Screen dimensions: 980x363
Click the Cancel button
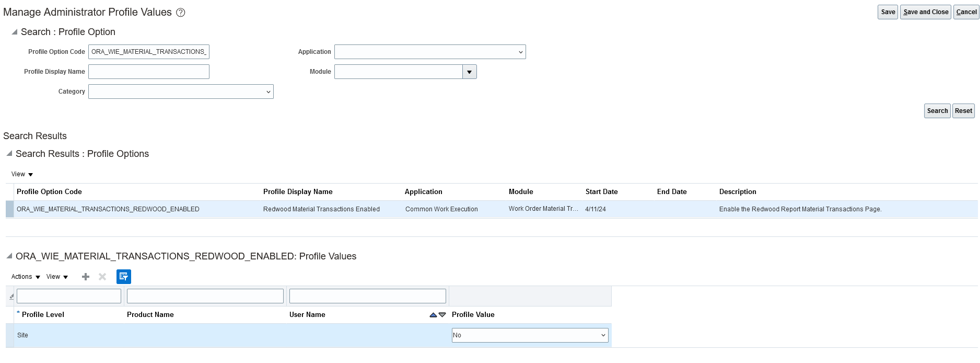(x=966, y=12)
